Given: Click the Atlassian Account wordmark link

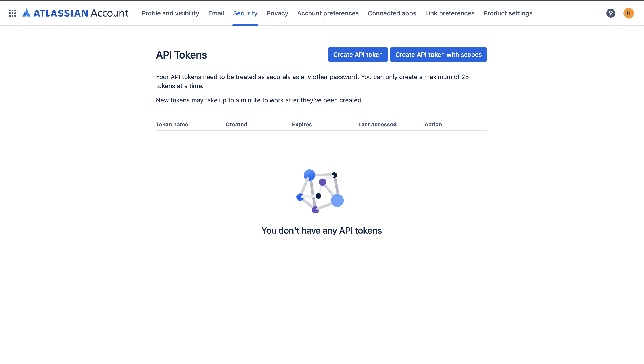Looking at the screenshot, I should click(x=81, y=13).
